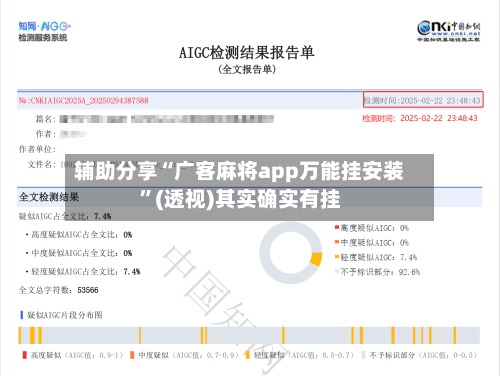Click the 全文检测结果 section heading
Image resolution: width=500 pixels, height=376 pixels.
(x=49, y=197)
